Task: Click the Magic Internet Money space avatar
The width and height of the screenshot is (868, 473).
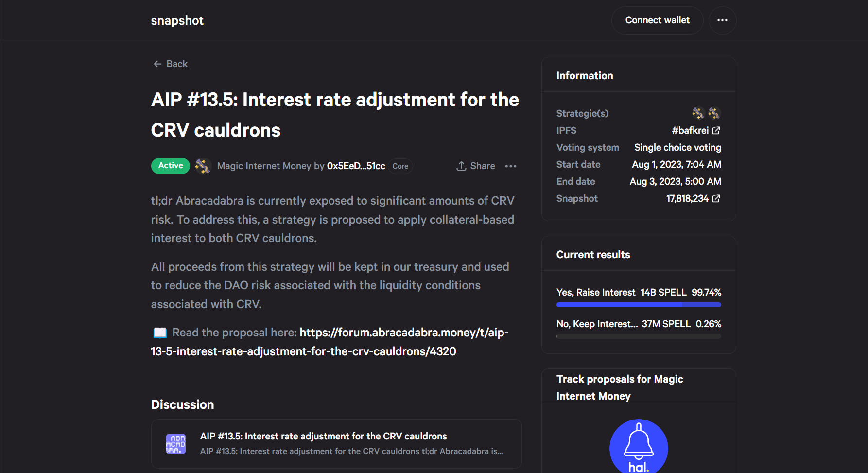Action: (203, 166)
